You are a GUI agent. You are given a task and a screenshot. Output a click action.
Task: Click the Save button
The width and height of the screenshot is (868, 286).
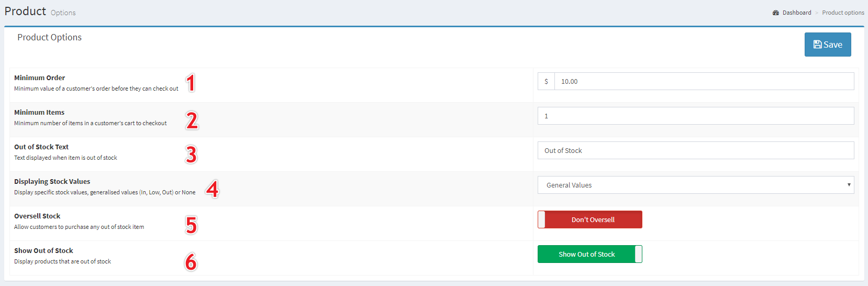tap(828, 45)
